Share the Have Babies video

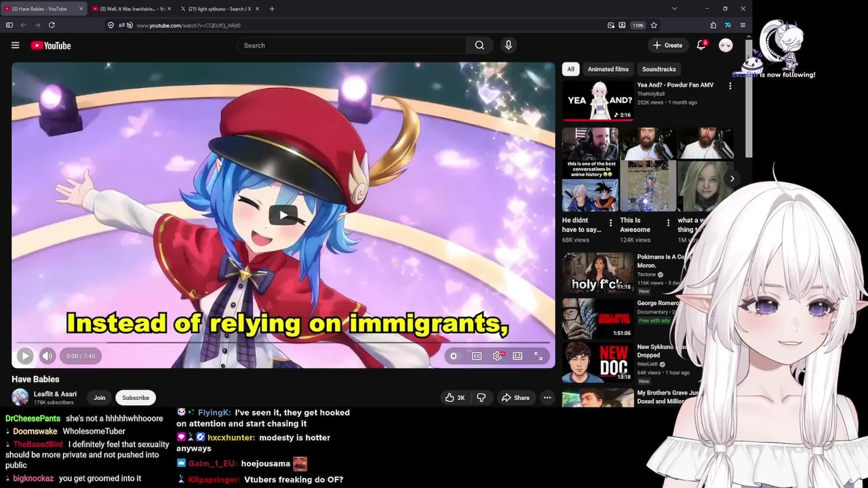[x=515, y=398]
